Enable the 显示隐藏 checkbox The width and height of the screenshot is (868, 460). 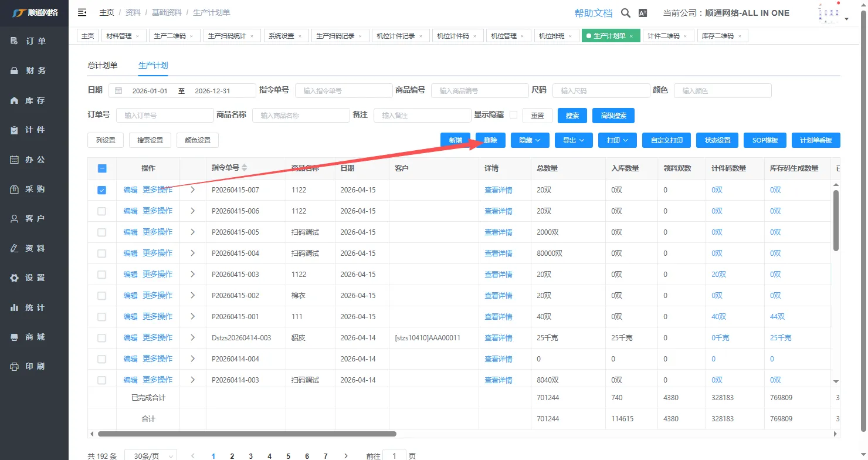pos(513,115)
